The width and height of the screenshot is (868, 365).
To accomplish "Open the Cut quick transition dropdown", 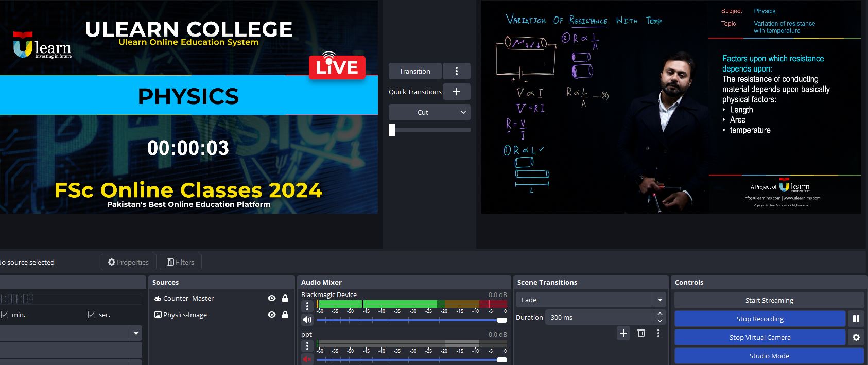I will 429,112.
